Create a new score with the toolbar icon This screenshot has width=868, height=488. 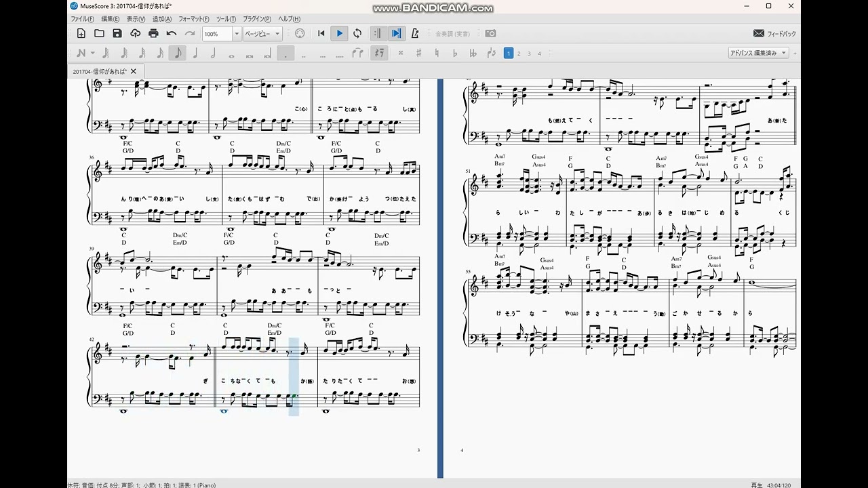81,33
